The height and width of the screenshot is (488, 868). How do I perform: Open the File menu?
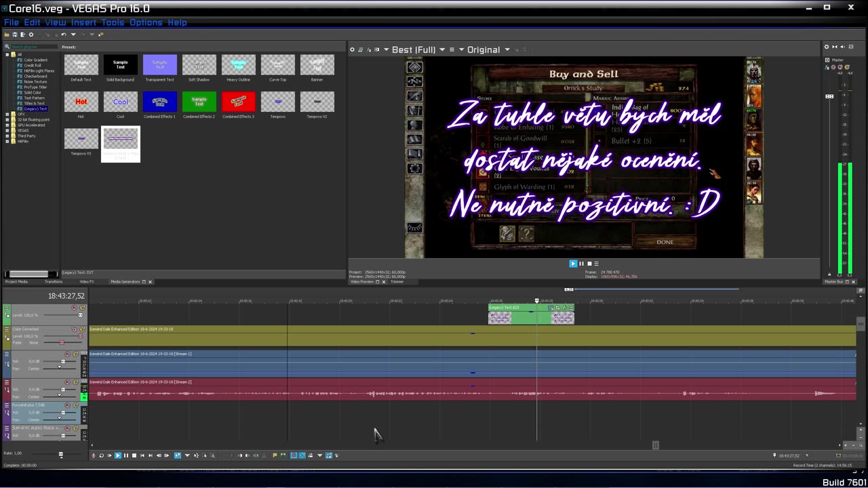point(12,22)
